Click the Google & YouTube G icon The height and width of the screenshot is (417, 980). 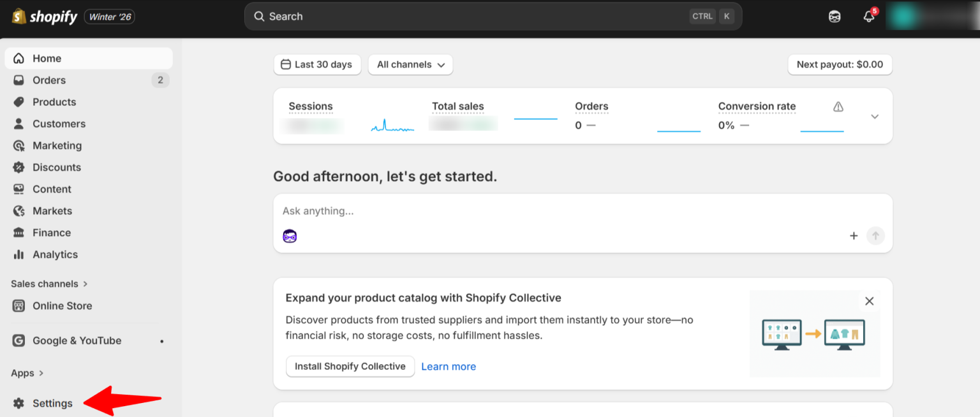point(19,340)
